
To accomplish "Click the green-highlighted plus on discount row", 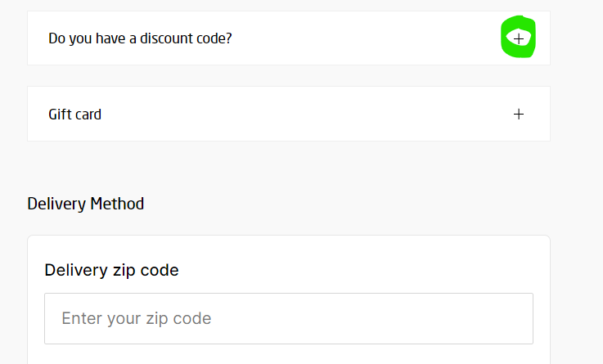I will [x=518, y=38].
